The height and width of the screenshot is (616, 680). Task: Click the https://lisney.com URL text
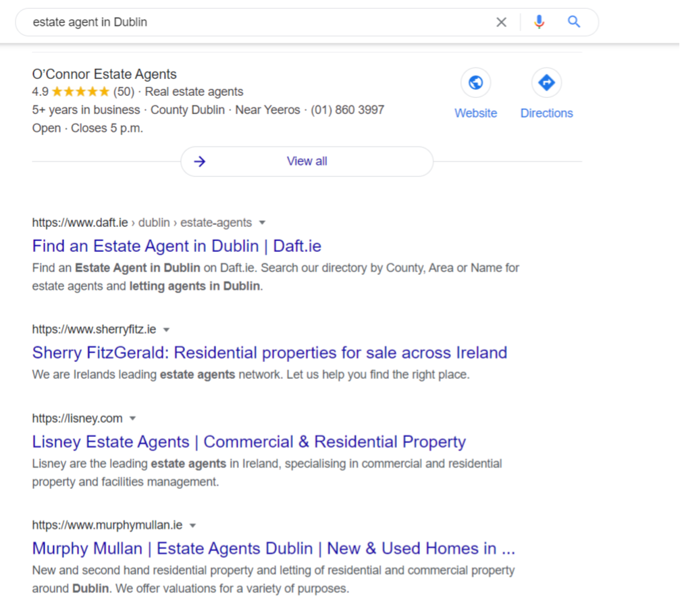(x=77, y=418)
